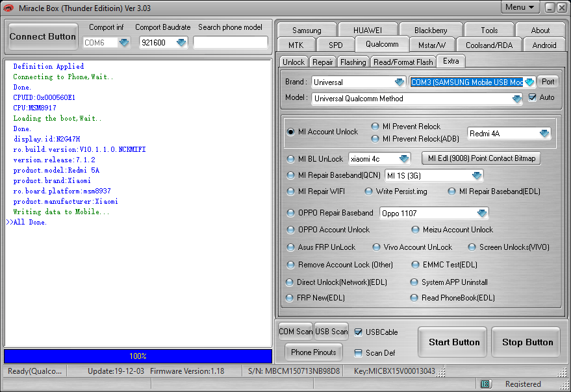This screenshot has height=392, width=571.
Task: Click the Stop Button
Action: [527, 342]
